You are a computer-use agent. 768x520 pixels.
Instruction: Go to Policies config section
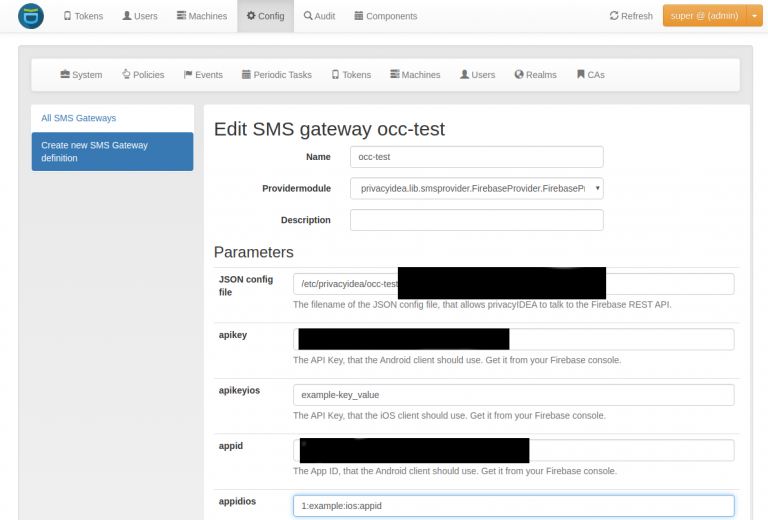[143, 74]
